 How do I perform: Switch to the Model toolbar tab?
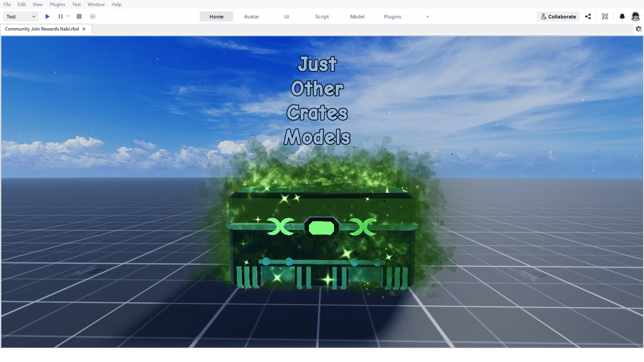(x=357, y=17)
